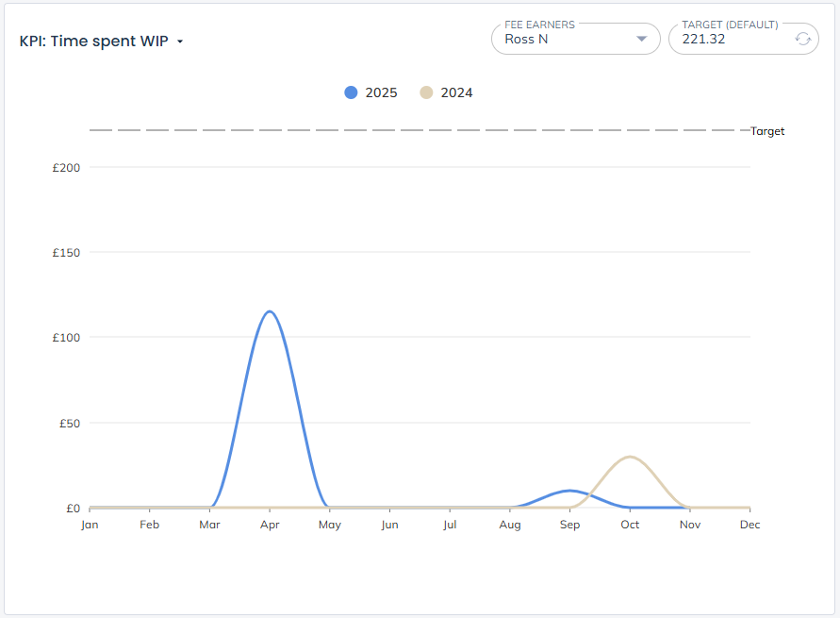
Task: Click the Dec label on x-axis
Action: (x=749, y=525)
